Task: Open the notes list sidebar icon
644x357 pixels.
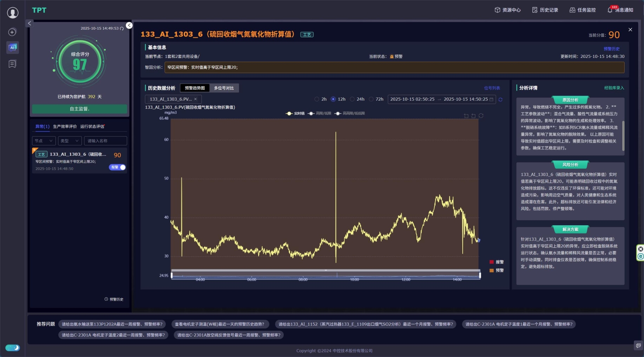Action: click(x=12, y=64)
